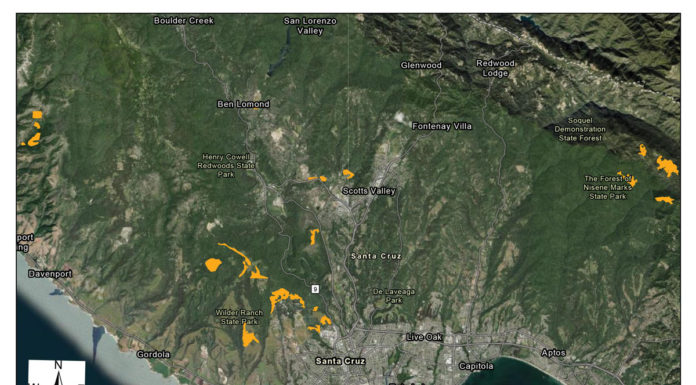Click the Davenport label on the coast

pos(50,274)
